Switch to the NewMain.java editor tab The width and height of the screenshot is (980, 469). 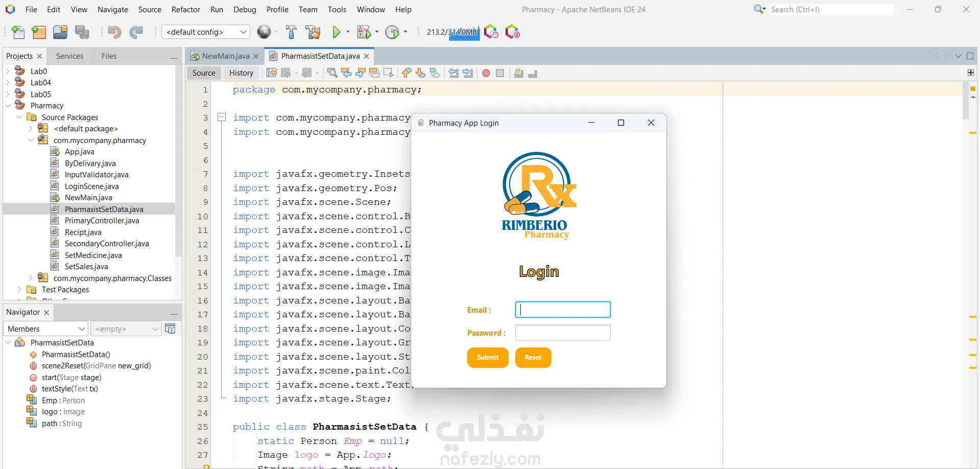(225, 56)
